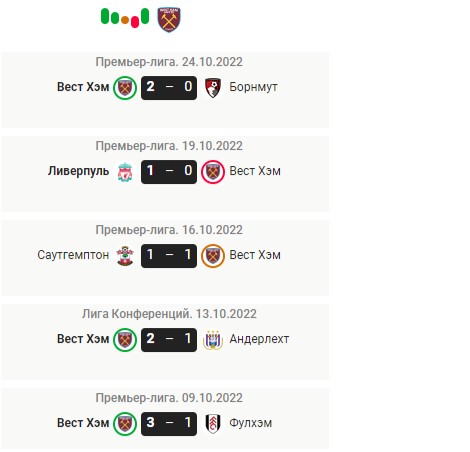Click the large West Ham crest at top

coord(169,20)
